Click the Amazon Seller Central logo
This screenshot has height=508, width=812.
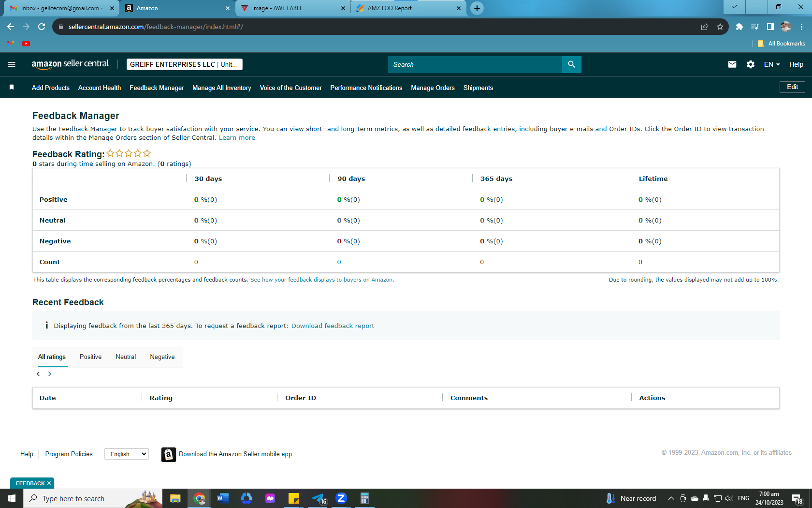(x=70, y=64)
